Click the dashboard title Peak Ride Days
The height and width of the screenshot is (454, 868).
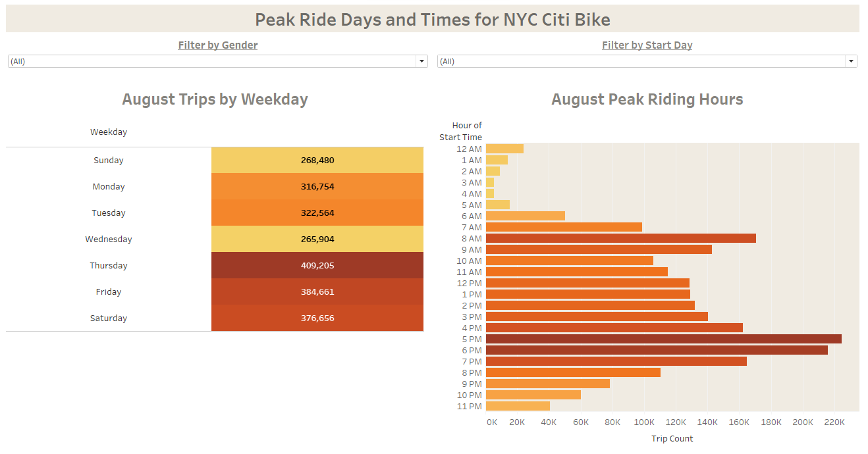434,19
